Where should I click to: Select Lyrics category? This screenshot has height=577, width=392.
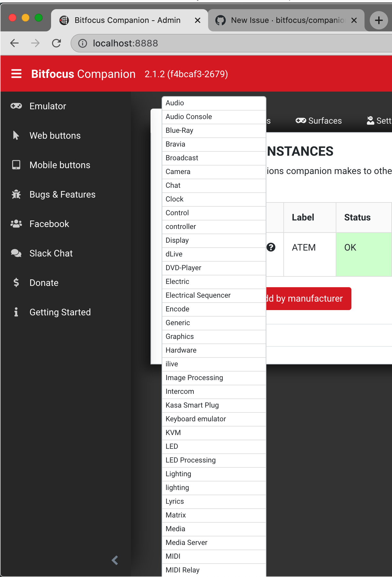point(214,501)
